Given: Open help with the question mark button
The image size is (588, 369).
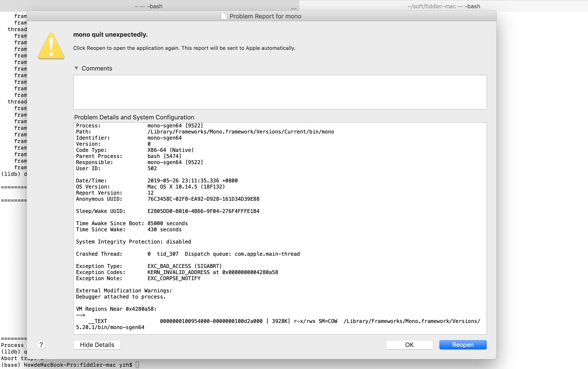Looking at the screenshot, I should [x=41, y=345].
